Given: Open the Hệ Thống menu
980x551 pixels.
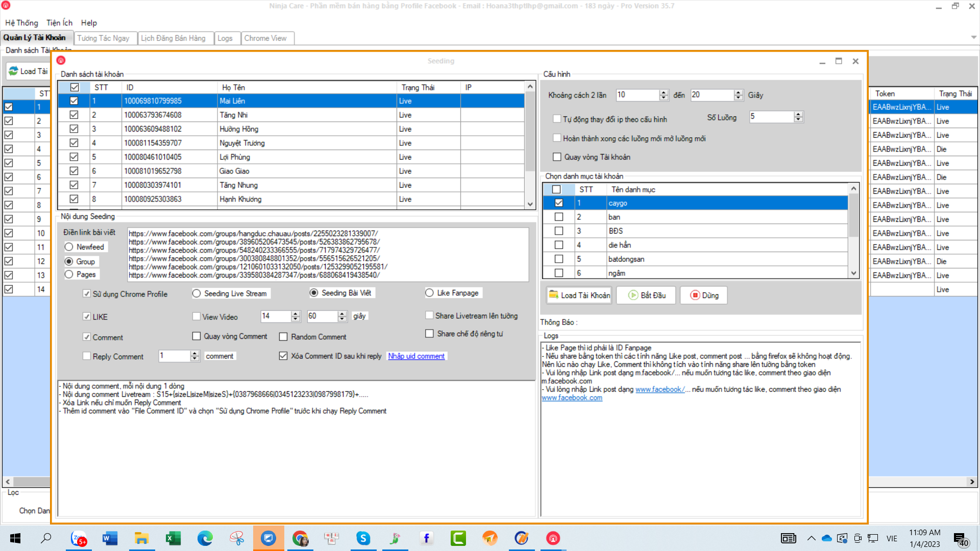Looking at the screenshot, I should point(21,23).
